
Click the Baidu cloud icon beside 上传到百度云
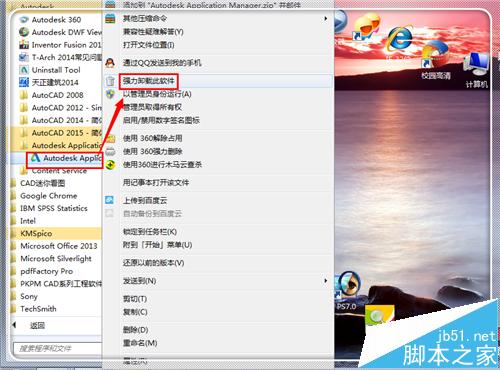(110, 200)
